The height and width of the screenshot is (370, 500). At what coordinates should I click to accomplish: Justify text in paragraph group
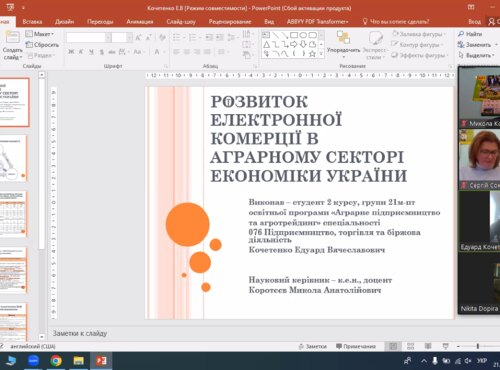207,52
